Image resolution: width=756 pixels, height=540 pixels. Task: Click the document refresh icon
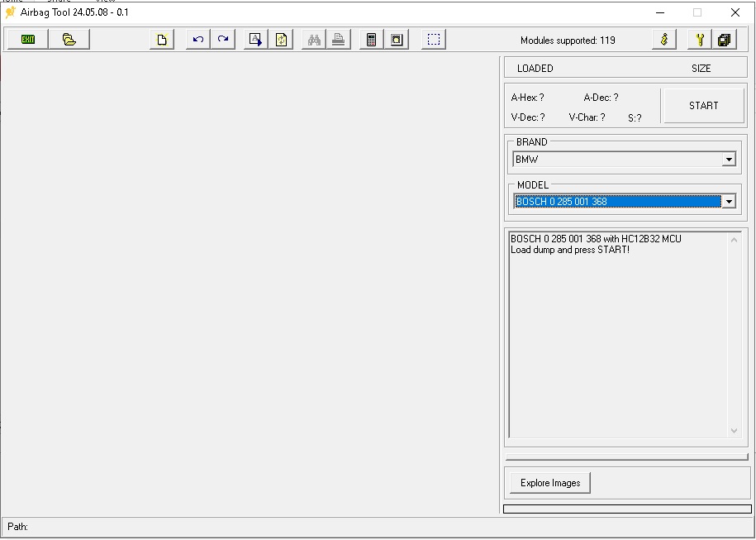coord(281,40)
